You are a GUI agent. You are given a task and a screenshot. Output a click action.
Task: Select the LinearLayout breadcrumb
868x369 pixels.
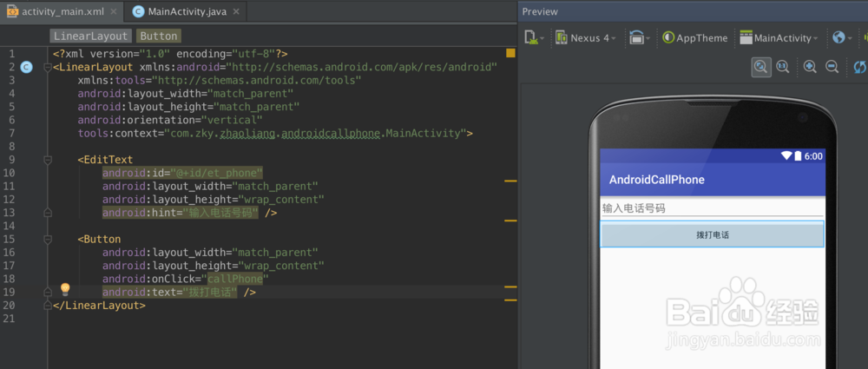(x=91, y=36)
